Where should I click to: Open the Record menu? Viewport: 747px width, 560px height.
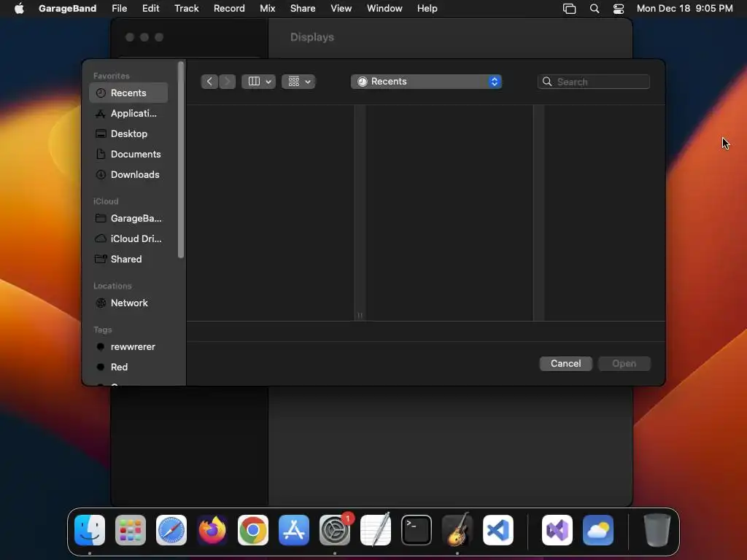click(x=229, y=8)
